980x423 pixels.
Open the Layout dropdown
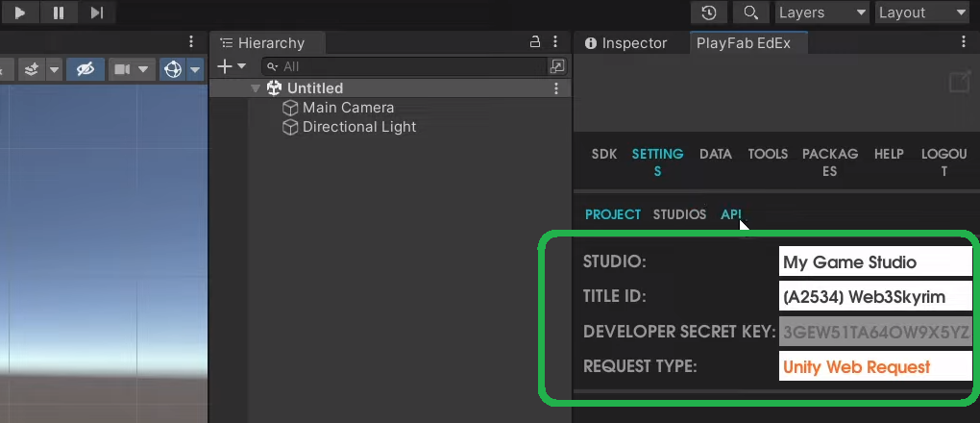[921, 12]
